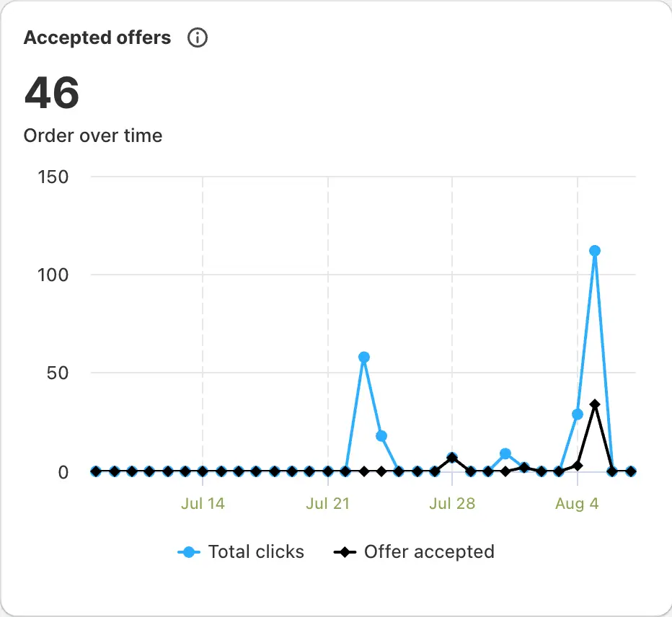
Task: Click the 46 accepted offers total
Action: [51, 93]
